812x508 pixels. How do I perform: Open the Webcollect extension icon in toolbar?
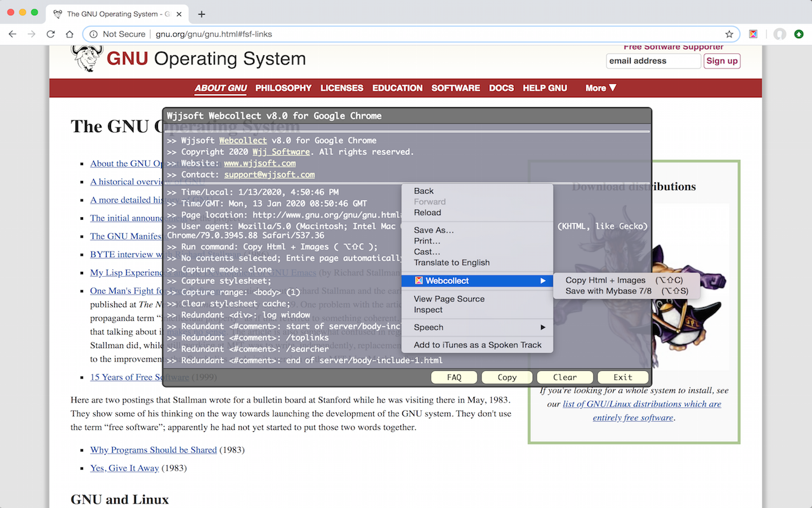pos(753,34)
